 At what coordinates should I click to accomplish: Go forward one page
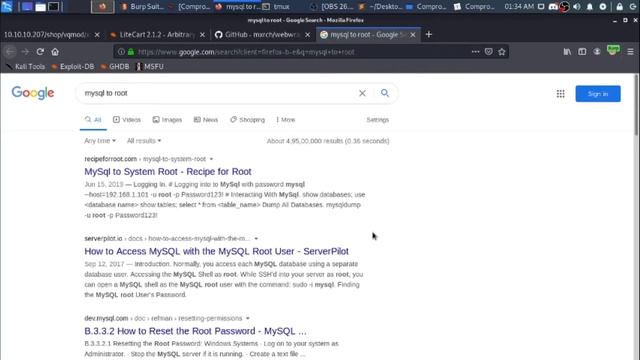click(25, 52)
